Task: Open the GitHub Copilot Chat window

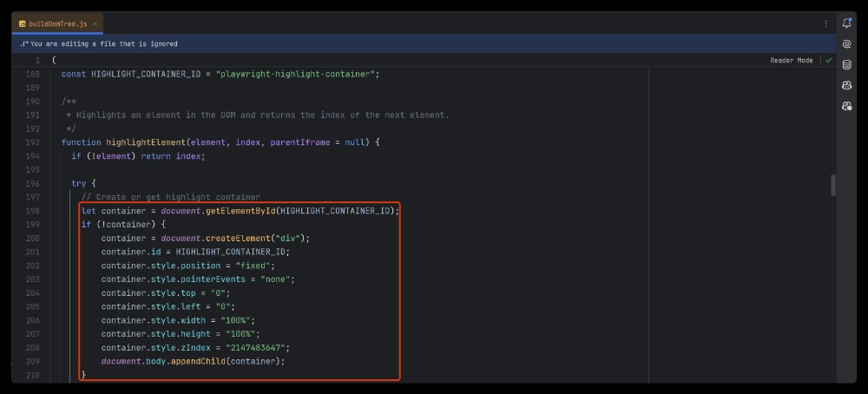Action: 846,106
